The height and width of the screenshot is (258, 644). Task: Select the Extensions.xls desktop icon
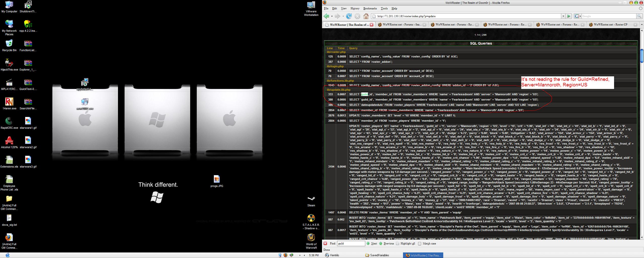point(9,162)
